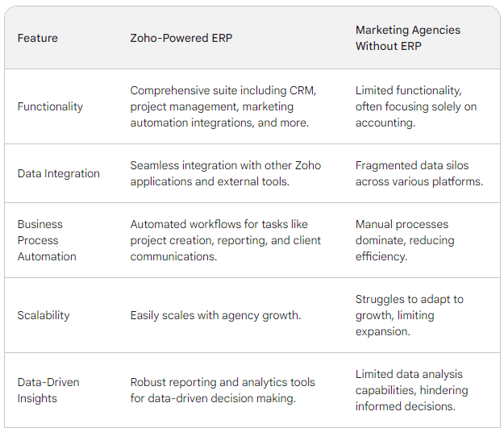The width and height of the screenshot is (504, 428).
Task: Click the Comprehensive suite including CRM cell
Action: coord(223,106)
